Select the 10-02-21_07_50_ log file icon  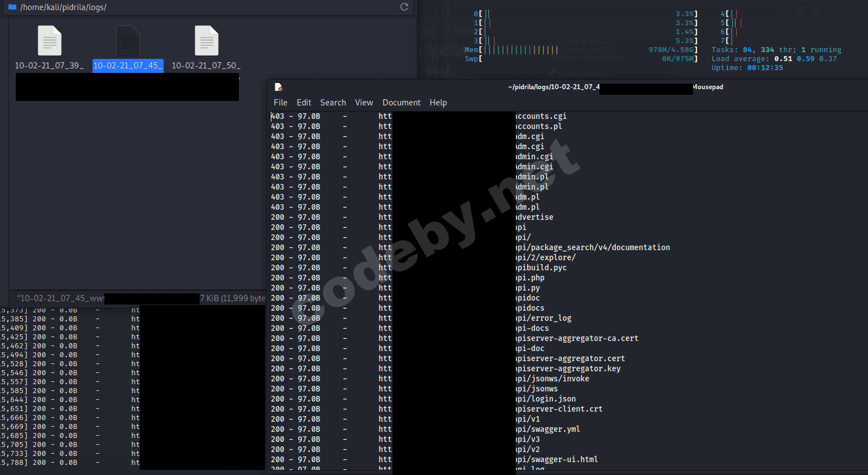(206, 40)
